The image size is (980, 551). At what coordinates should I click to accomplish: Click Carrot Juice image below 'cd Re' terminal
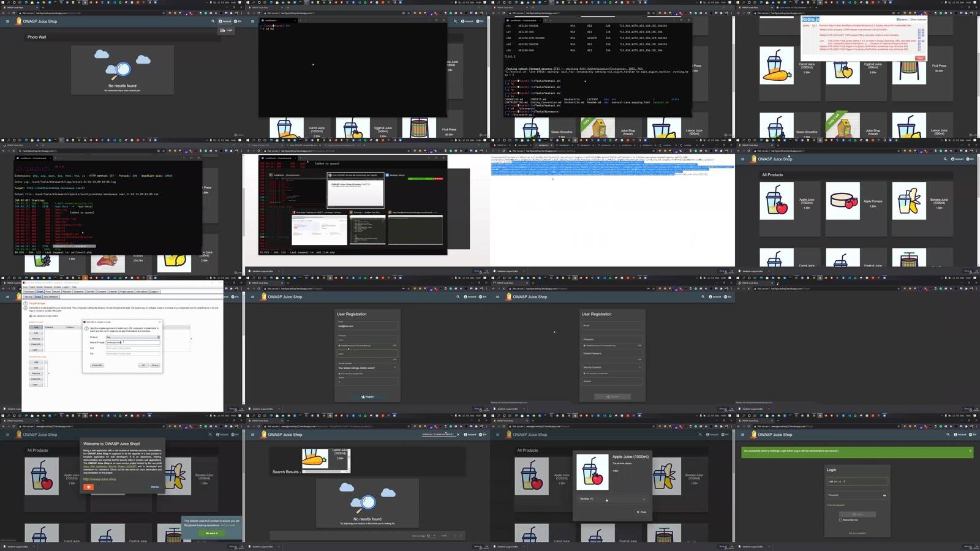point(287,129)
